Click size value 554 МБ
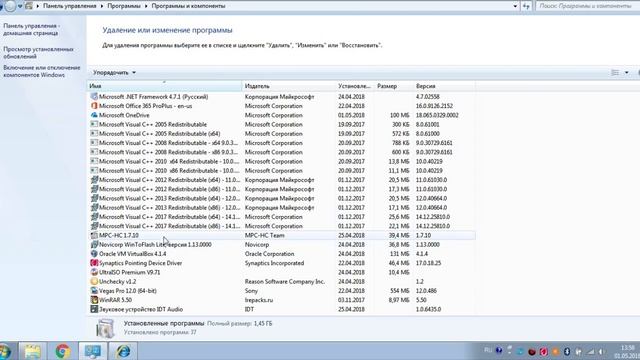The width and height of the screenshot is (640, 360). coord(399,291)
